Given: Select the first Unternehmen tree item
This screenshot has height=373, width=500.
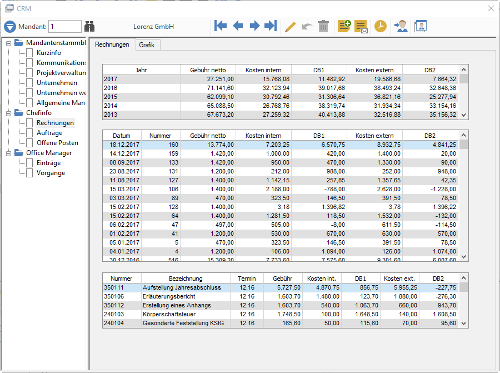Looking at the screenshot, I should click(x=57, y=83).
